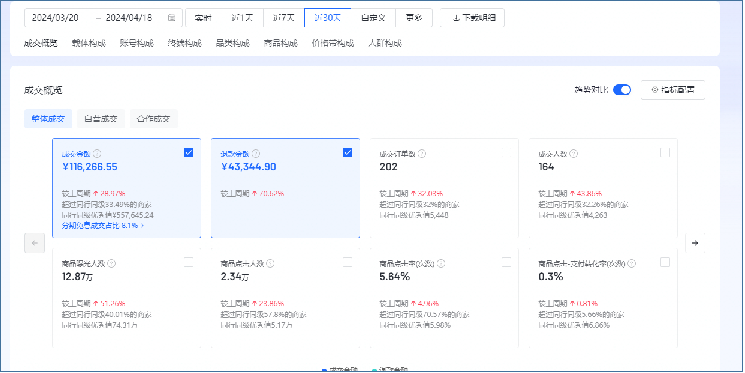Viewport: 745px width, 373px height.
Task: Uncheck the ¥43,344.90 refund amount card checkbox
Action: 347,153
